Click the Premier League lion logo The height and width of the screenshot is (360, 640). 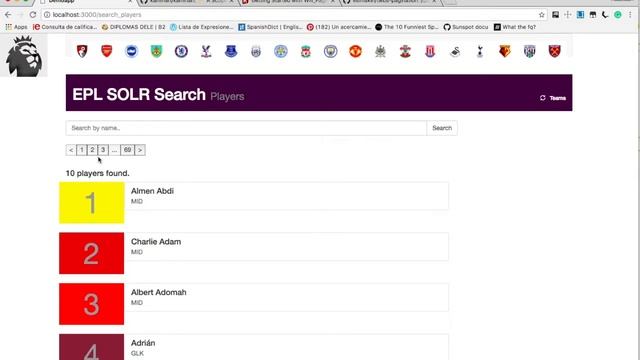pyautogui.click(x=24, y=56)
